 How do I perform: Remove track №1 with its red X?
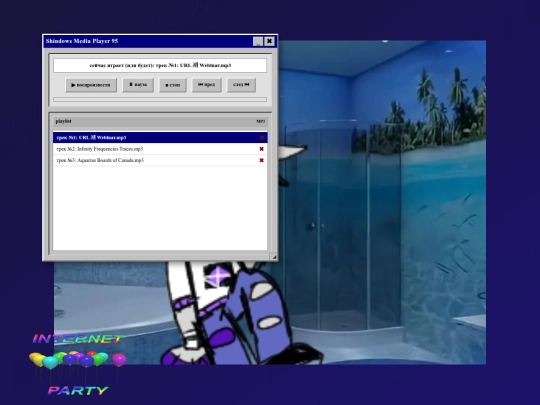click(x=261, y=137)
